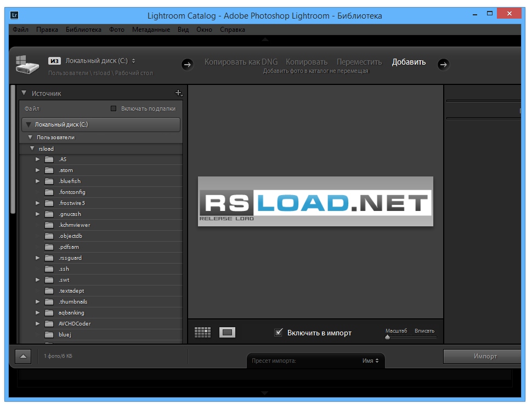Click the .objectdb folder icon
This screenshot has width=532, height=411.
pos(49,236)
